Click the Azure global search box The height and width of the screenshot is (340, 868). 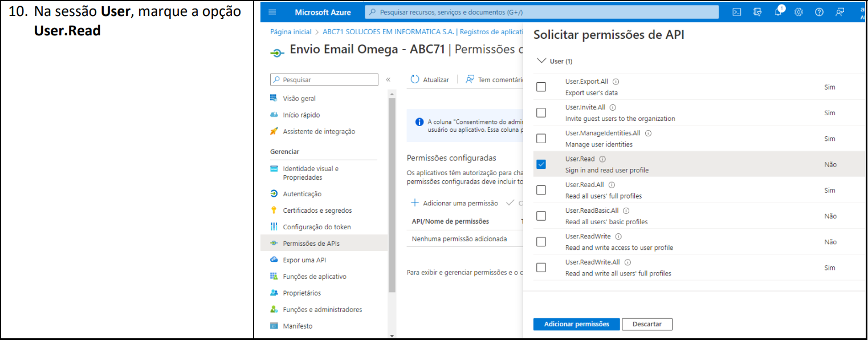click(541, 12)
